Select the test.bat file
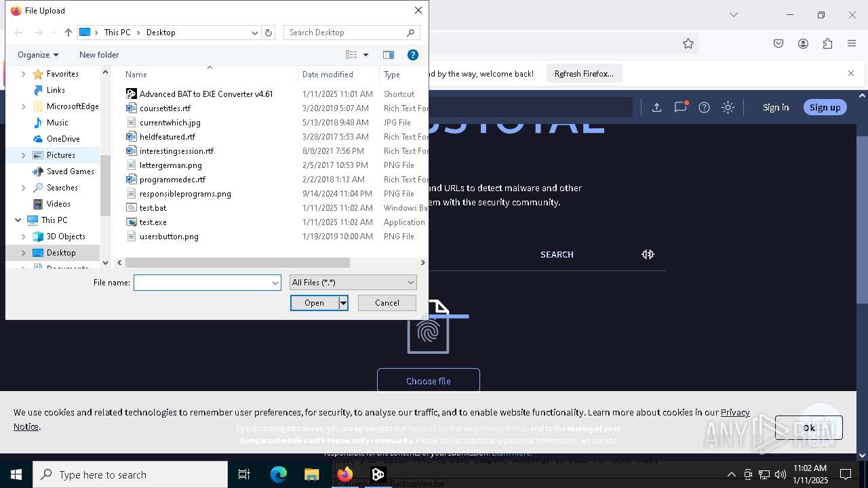 [x=153, y=208]
